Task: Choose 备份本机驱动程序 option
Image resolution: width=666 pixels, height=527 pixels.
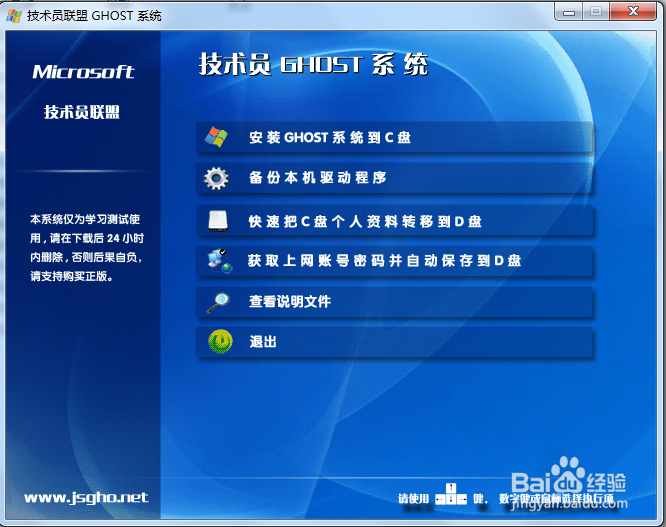Action: [x=395, y=178]
